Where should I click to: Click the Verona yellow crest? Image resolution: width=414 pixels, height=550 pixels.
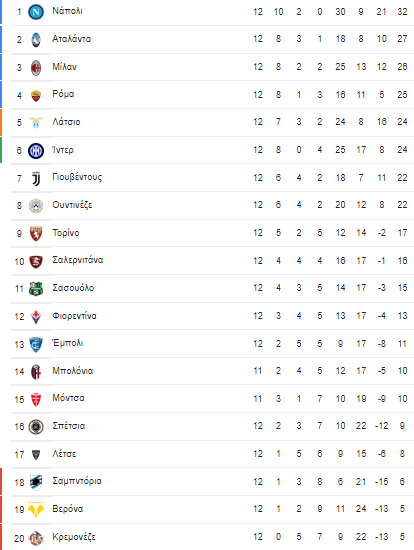pyautogui.click(x=36, y=510)
